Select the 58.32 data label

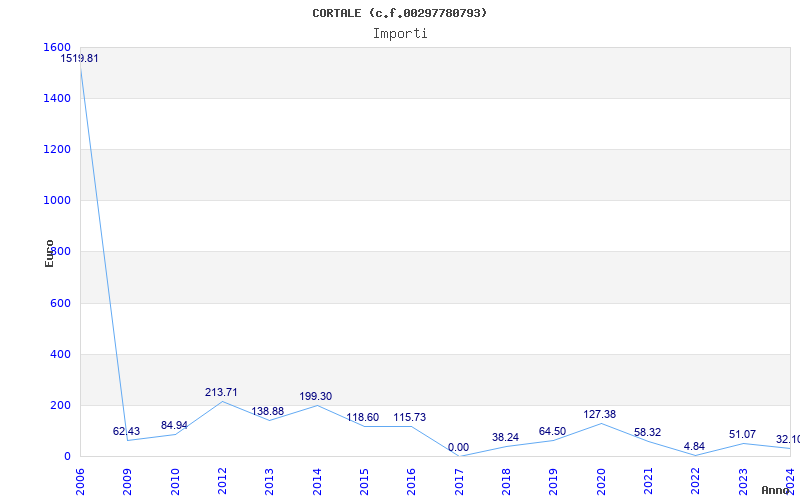[x=647, y=433]
